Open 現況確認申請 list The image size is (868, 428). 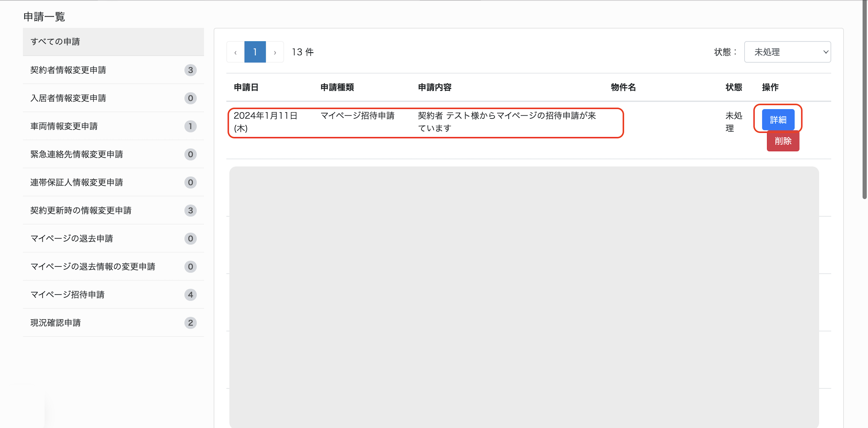[113, 323]
